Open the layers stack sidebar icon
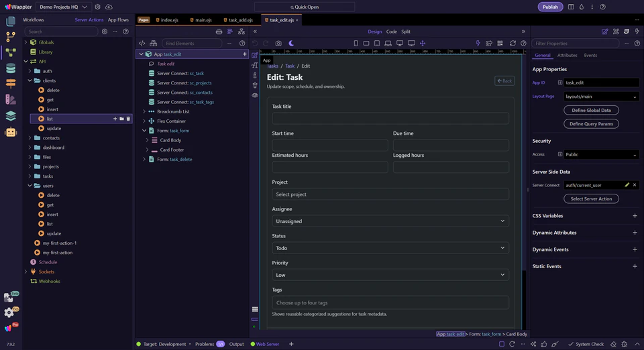Image resolution: width=644 pixels, height=350 pixels. pyautogui.click(x=11, y=116)
